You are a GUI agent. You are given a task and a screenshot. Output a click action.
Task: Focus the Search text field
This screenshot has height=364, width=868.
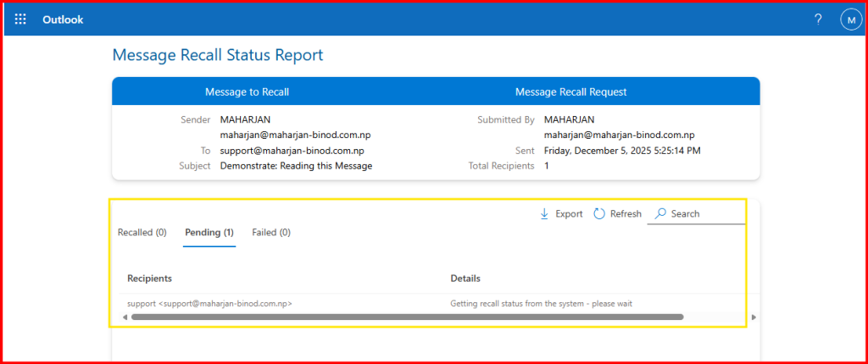[x=705, y=214]
